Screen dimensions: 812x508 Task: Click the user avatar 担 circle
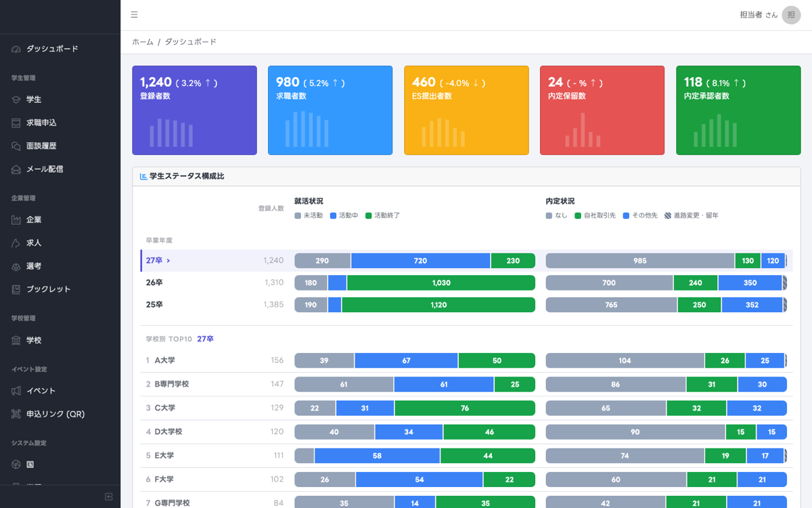[x=791, y=15]
